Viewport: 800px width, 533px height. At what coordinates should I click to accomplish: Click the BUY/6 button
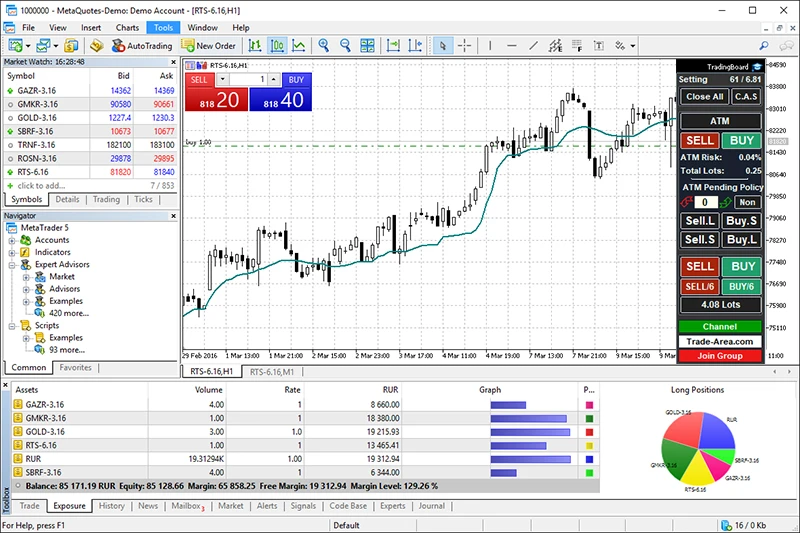741,287
